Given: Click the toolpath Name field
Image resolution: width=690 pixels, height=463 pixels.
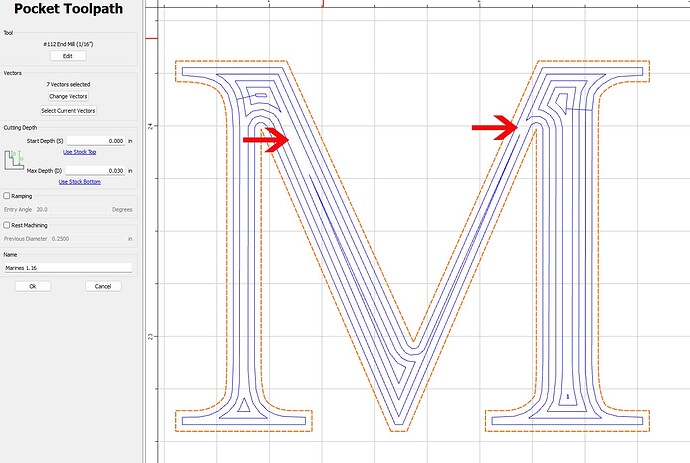Looking at the screenshot, I should click(68, 268).
